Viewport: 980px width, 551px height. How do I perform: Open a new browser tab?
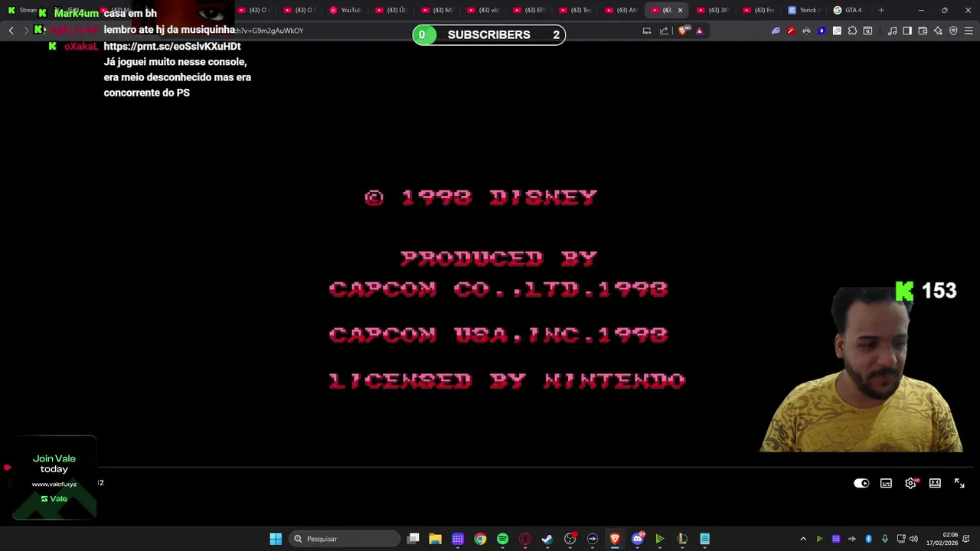click(x=881, y=10)
